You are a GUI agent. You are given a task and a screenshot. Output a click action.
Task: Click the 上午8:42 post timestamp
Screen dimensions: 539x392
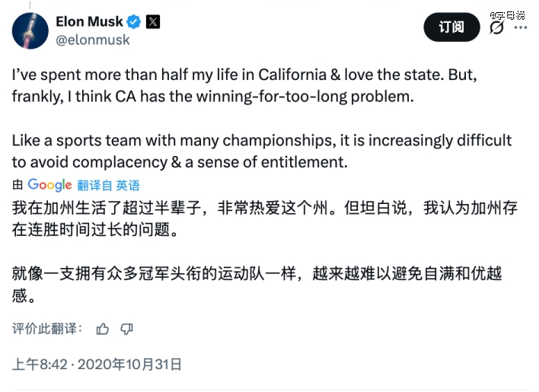pos(37,365)
